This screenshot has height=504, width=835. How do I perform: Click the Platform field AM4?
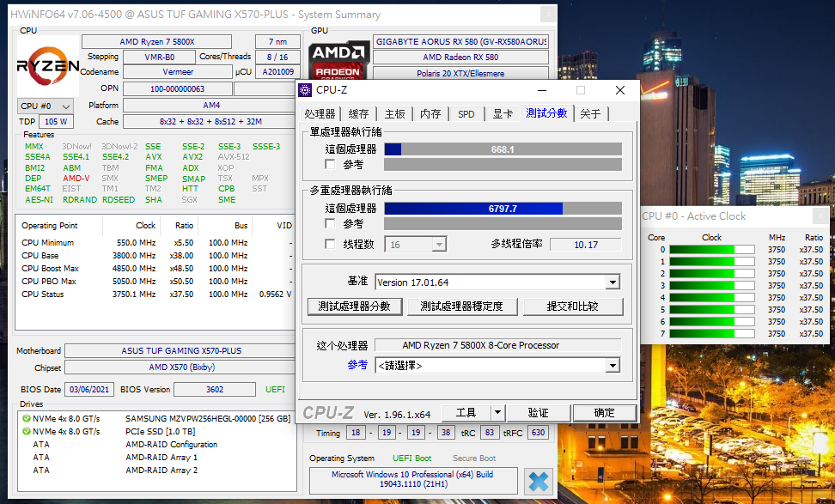click(x=210, y=106)
